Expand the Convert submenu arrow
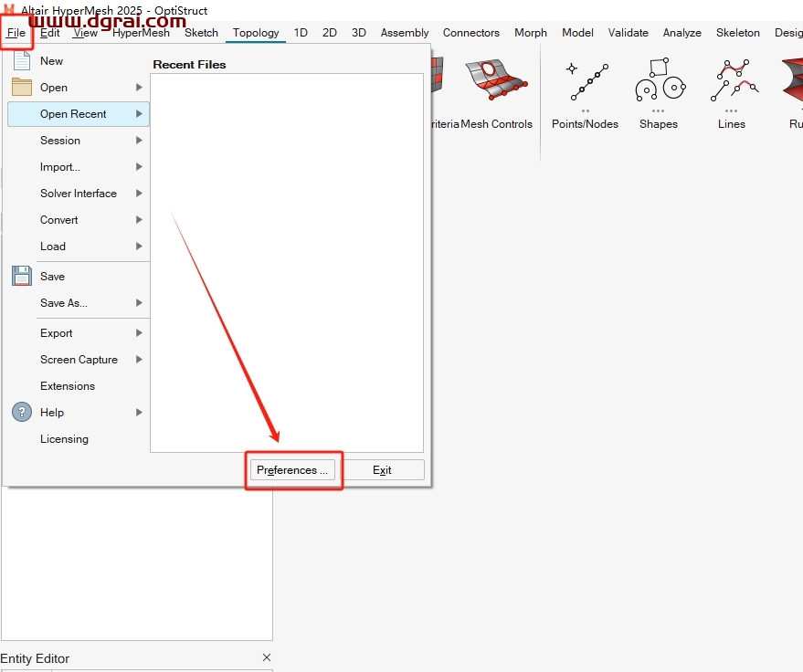This screenshot has height=672, width=803. (x=139, y=219)
